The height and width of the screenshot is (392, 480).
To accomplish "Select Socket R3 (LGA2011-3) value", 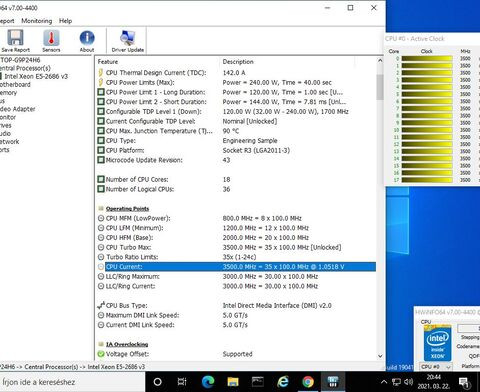I will click(x=256, y=150).
